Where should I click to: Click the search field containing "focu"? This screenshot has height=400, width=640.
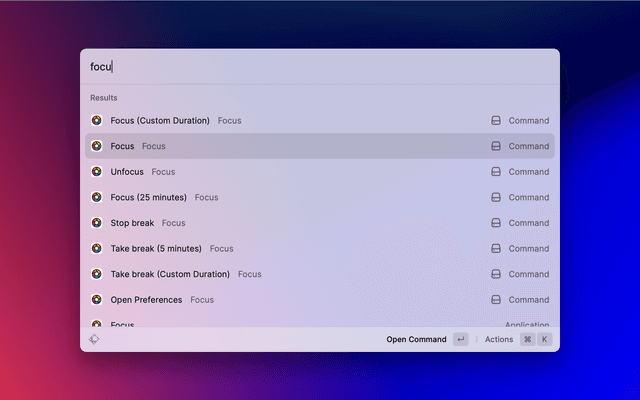320,67
